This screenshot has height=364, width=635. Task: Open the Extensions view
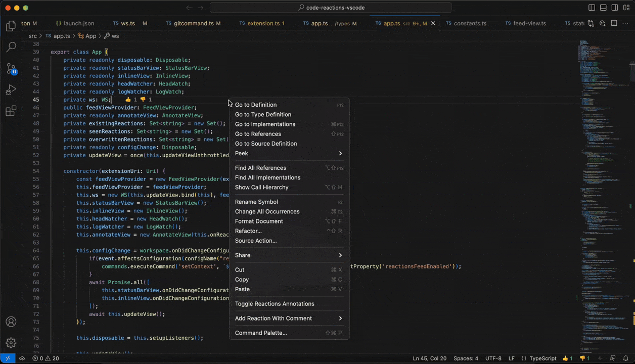click(x=11, y=111)
